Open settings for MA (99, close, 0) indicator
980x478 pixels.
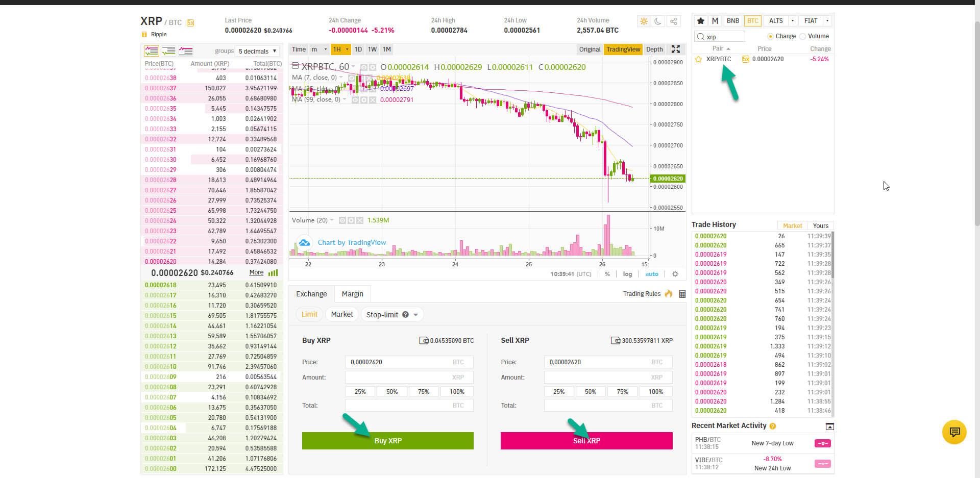coord(364,100)
